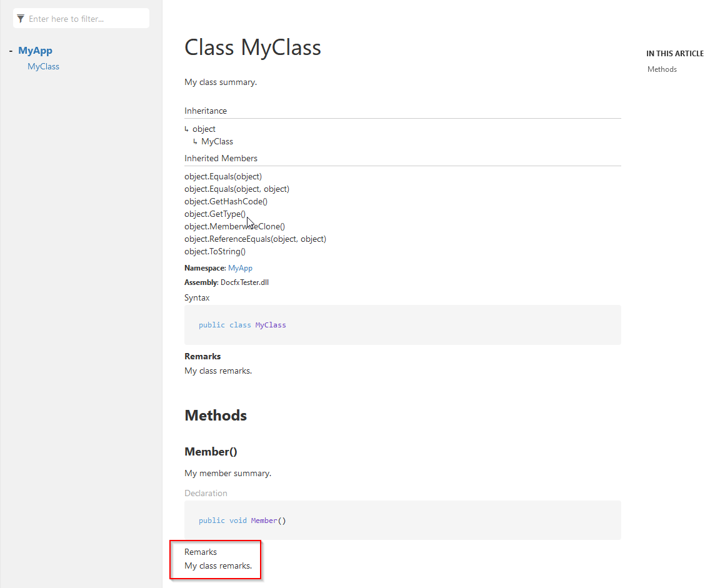Click the bold Remarks heading
The width and height of the screenshot is (715, 588).
tap(202, 356)
